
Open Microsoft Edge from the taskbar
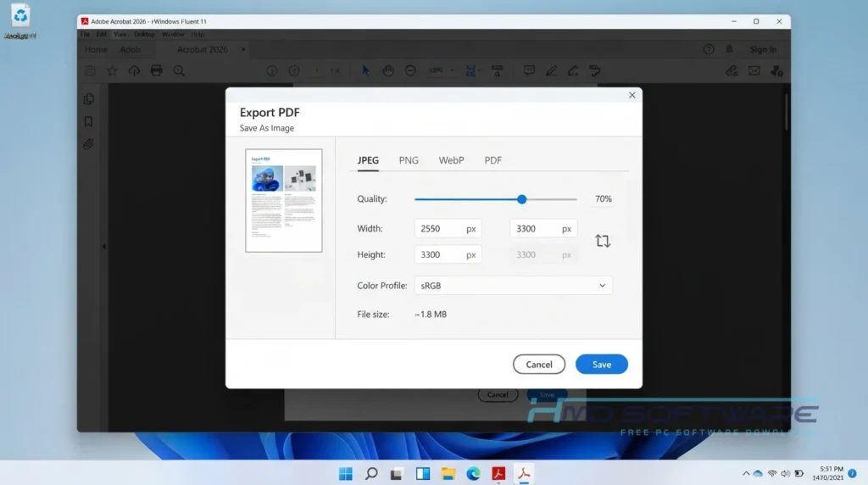pyautogui.click(x=473, y=474)
